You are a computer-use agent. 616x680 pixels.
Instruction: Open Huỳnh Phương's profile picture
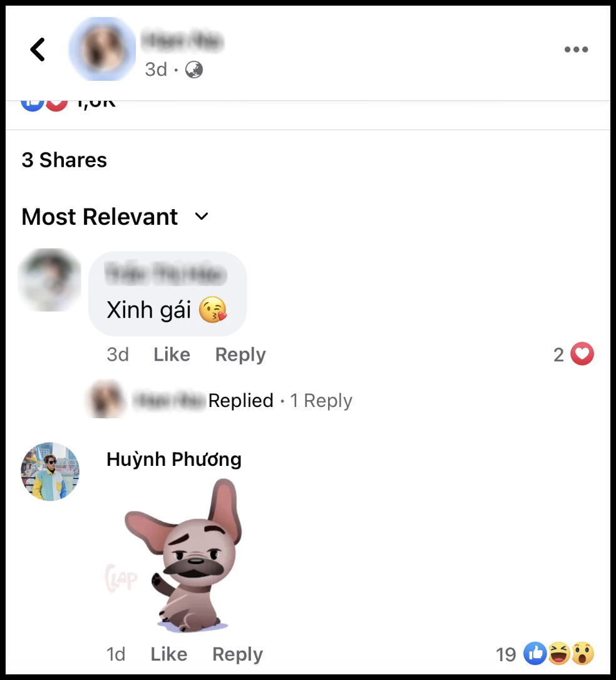click(x=50, y=471)
